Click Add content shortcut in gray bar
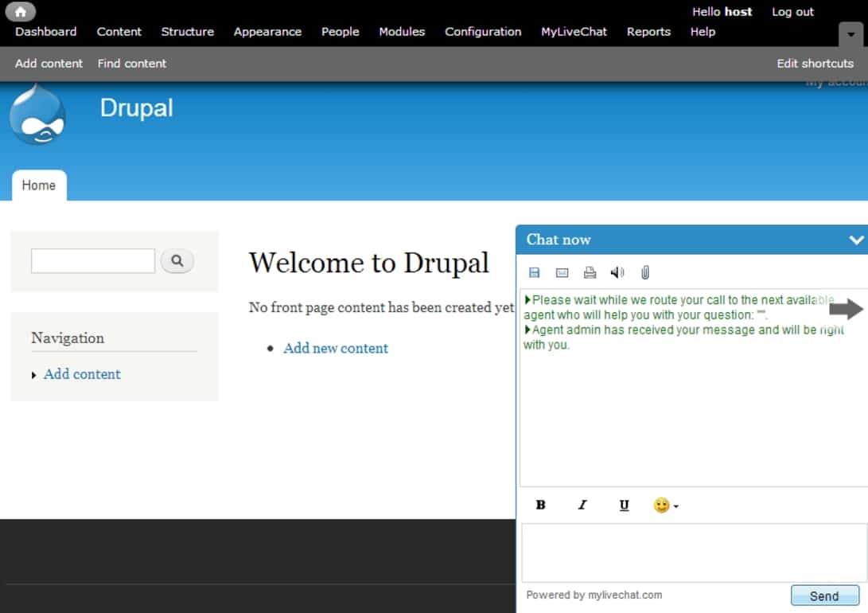The image size is (868, 613). pyautogui.click(x=49, y=63)
